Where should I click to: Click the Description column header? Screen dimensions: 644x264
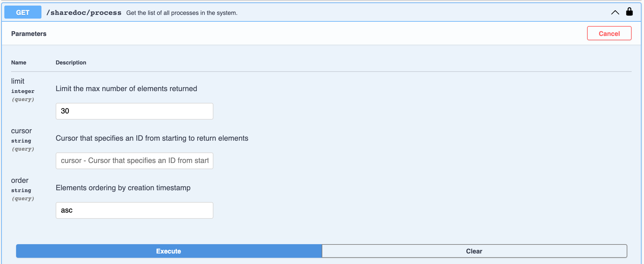tap(71, 63)
